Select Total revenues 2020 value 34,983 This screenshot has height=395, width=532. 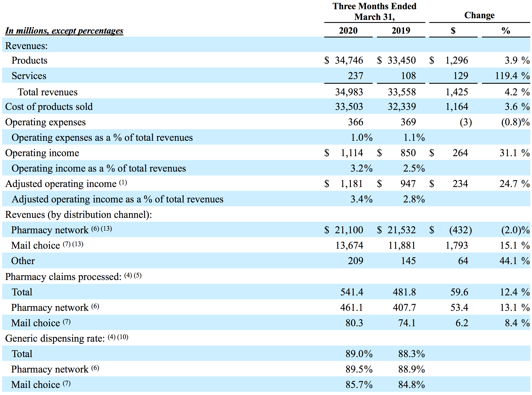point(349,92)
